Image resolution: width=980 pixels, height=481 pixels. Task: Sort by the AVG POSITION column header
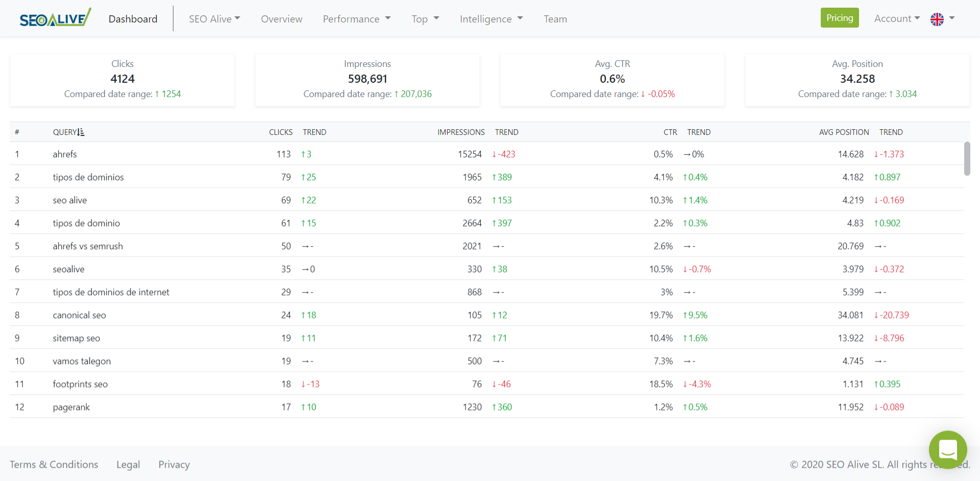tap(844, 132)
